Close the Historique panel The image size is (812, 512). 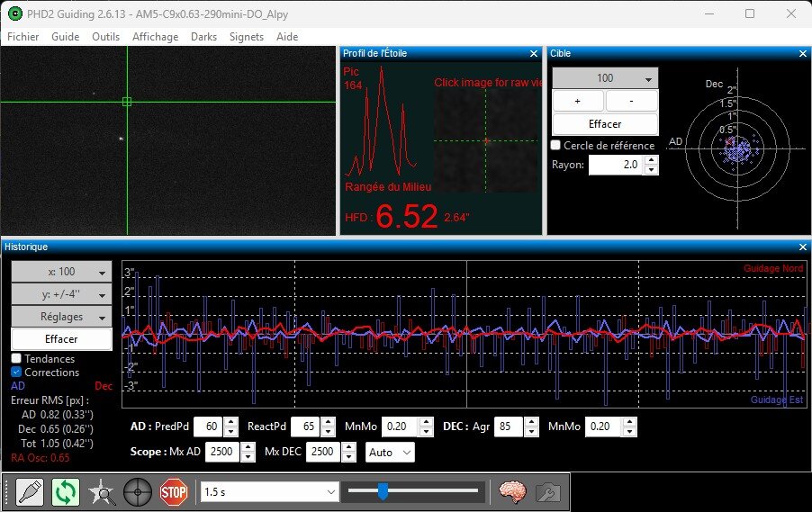pyautogui.click(x=803, y=247)
